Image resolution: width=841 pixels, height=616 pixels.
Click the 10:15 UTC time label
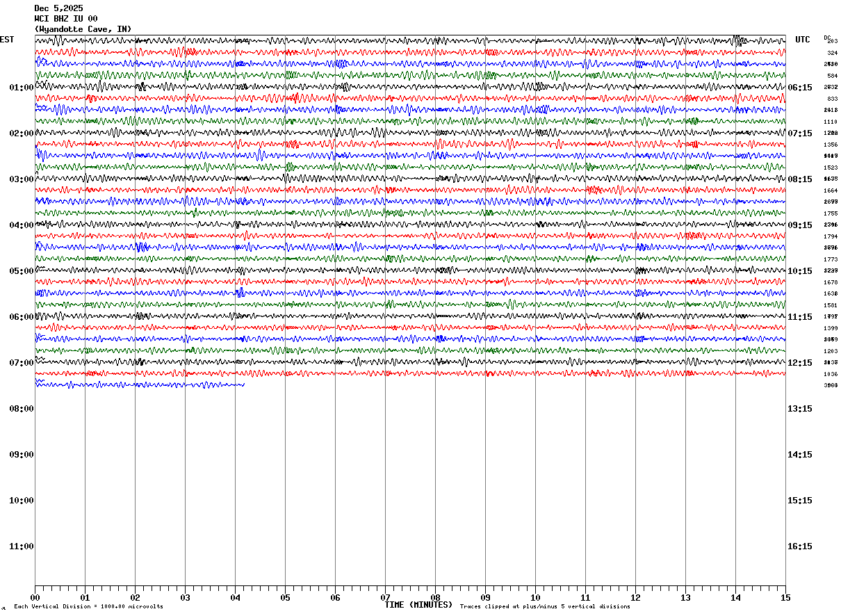click(800, 271)
